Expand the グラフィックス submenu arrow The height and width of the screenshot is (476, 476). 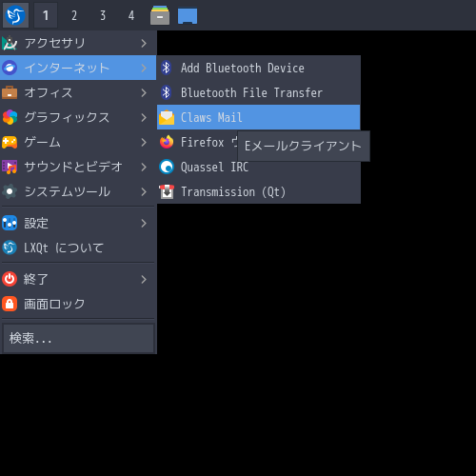point(144,117)
